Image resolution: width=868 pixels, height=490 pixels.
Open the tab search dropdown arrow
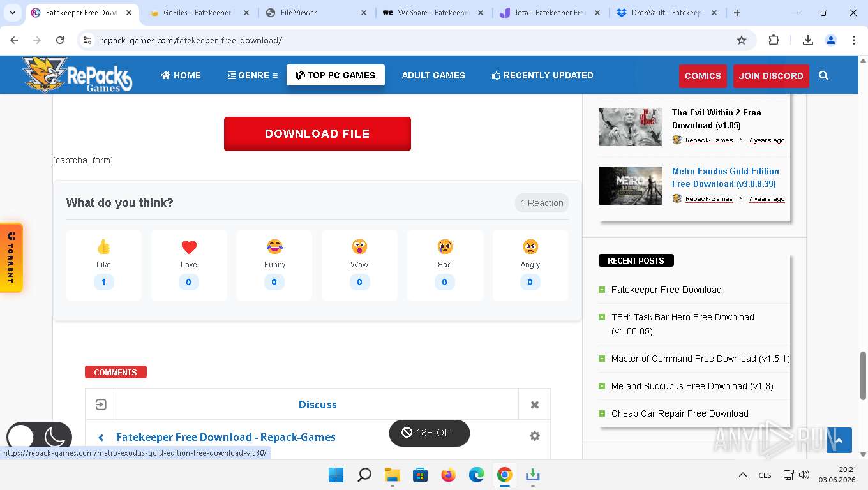coord(13,13)
